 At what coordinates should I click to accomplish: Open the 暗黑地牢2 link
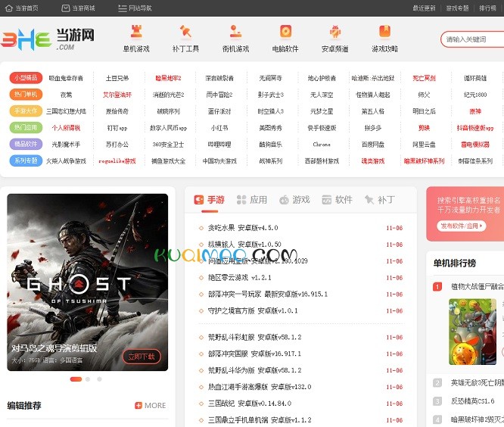(168, 78)
